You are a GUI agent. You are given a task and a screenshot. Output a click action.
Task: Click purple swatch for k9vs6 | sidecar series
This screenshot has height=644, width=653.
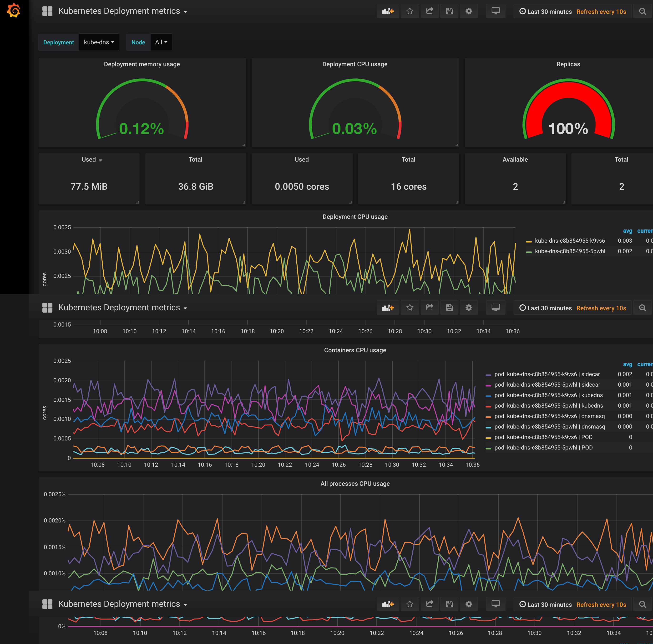coord(488,375)
